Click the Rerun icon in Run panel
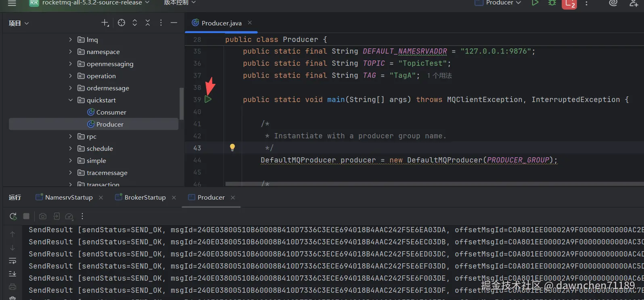This screenshot has width=644, height=300. (13, 217)
